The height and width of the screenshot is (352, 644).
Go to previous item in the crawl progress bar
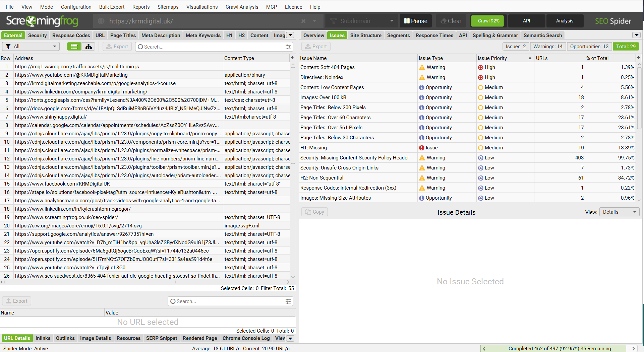tap(484, 349)
